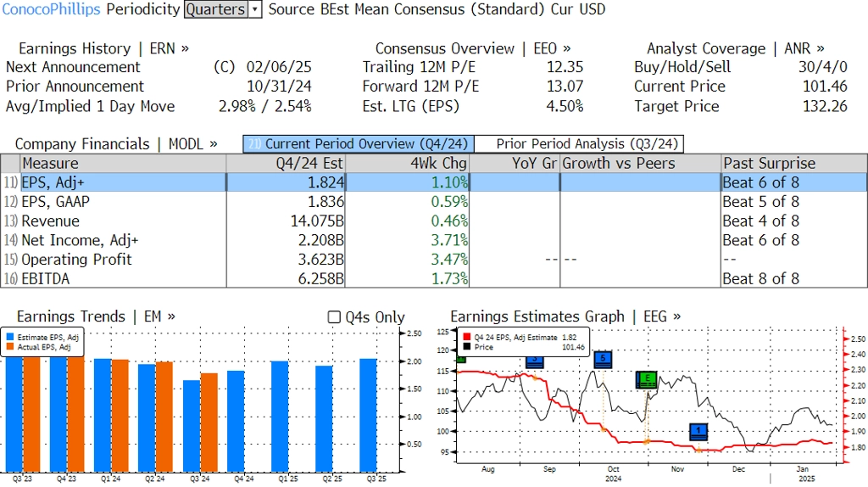Click the 14.075B Revenue estimate value
Viewport: 868px width, 487px height.
(317, 221)
